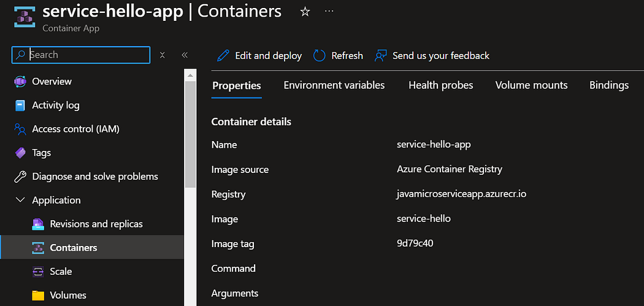
Task: Click the Overview icon in sidebar
Action: [x=20, y=82]
